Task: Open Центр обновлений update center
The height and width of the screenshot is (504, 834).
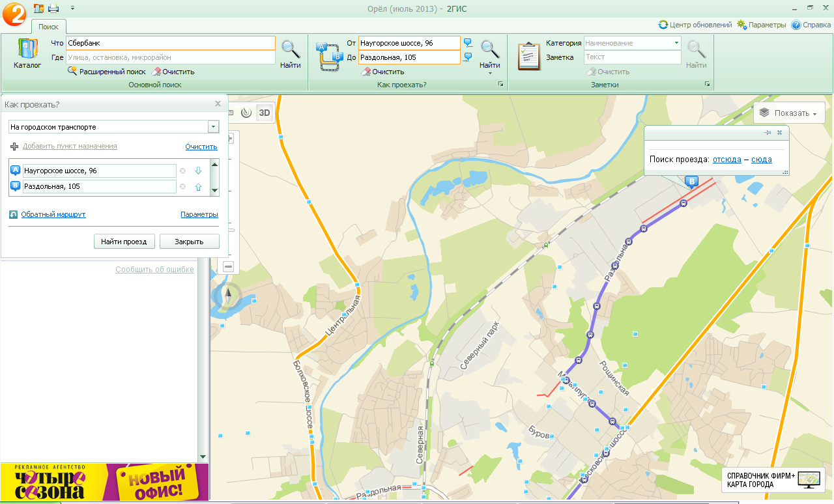Action: 695,25
